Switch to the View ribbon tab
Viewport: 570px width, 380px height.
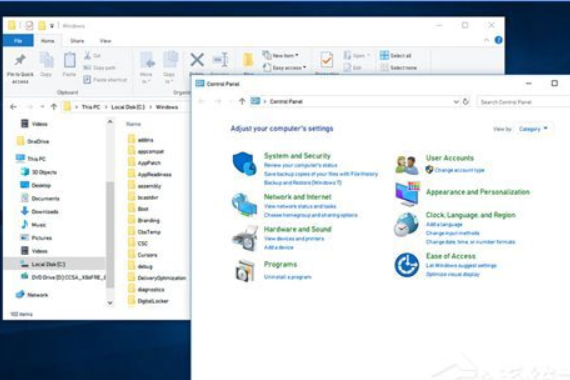point(105,41)
